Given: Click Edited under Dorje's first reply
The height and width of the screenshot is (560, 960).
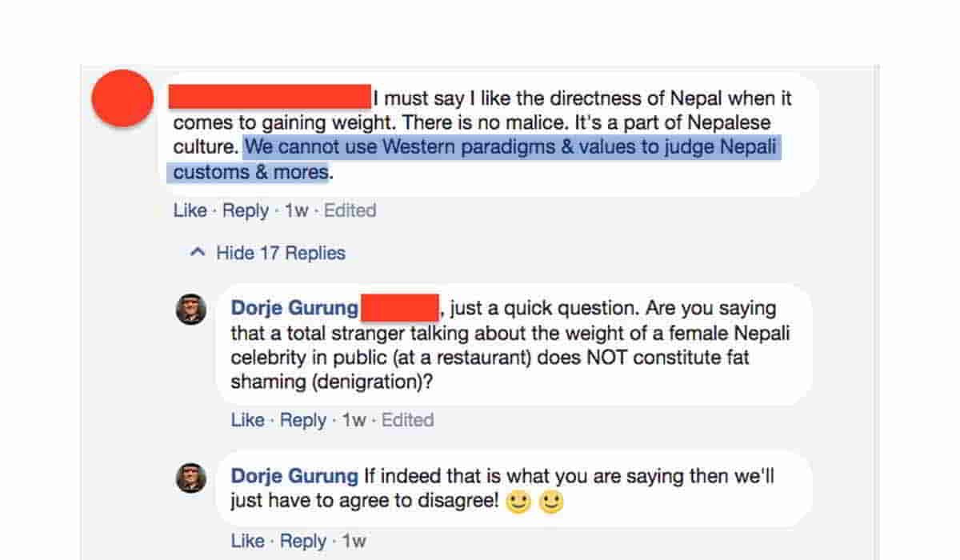Looking at the screenshot, I should pyautogui.click(x=409, y=419).
